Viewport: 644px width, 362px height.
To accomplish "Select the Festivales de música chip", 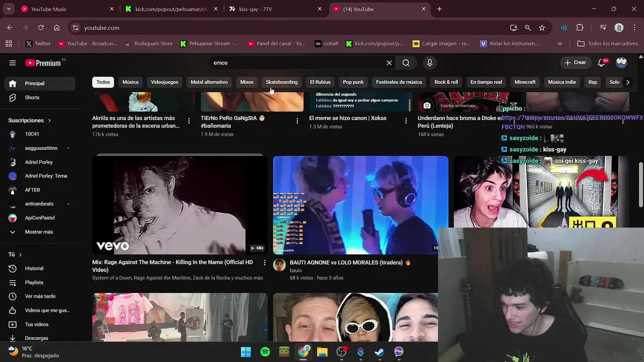I will (399, 82).
